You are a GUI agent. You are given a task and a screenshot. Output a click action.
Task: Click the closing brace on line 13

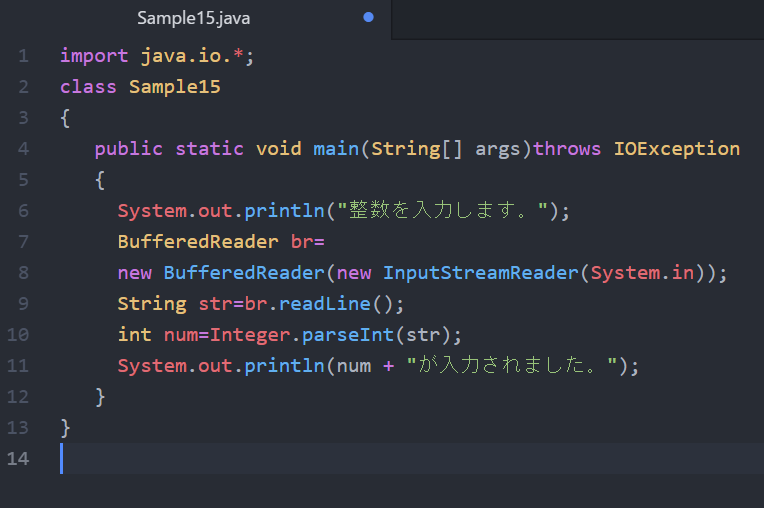tap(66, 428)
